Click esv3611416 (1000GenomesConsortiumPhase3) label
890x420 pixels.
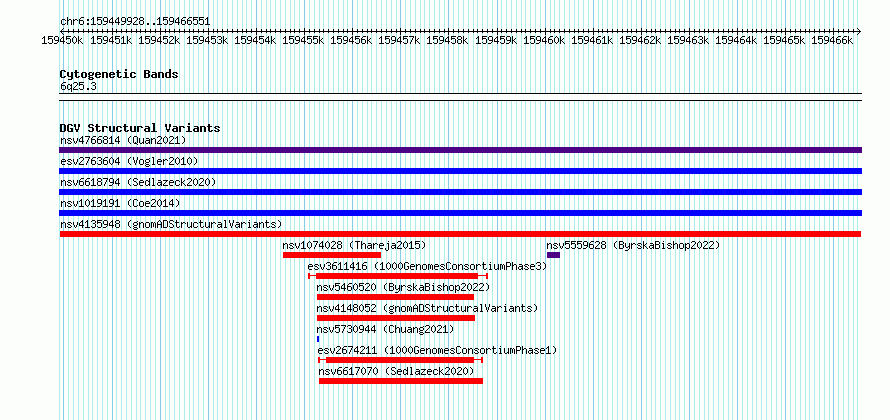pyautogui.click(x=427, y=266)
